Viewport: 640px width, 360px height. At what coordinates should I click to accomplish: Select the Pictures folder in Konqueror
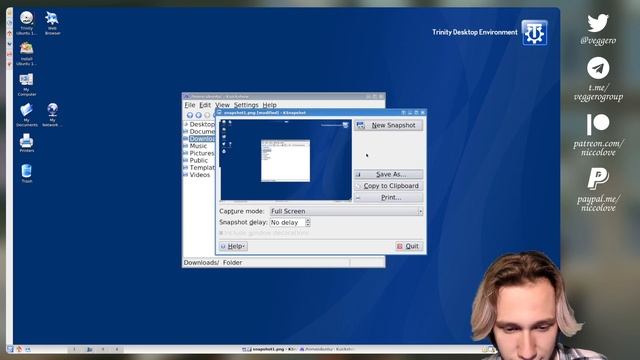tap(199, 153)
